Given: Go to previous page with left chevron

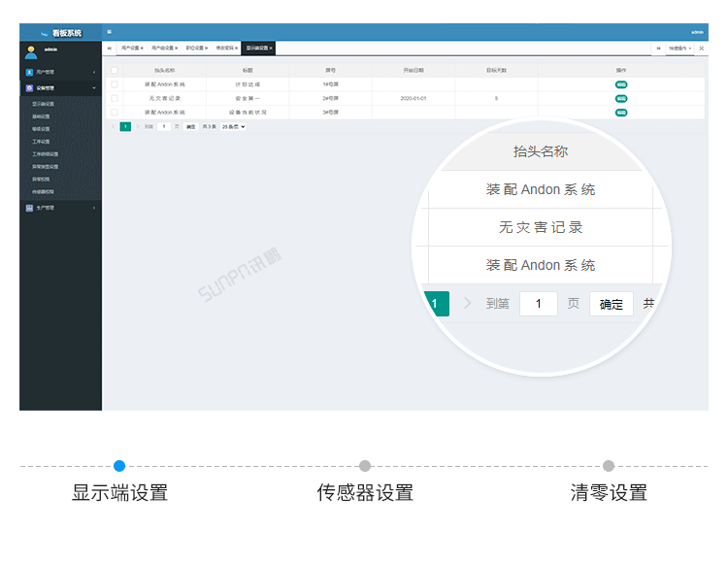Looking at the screenshot, I should click(114, 127).
